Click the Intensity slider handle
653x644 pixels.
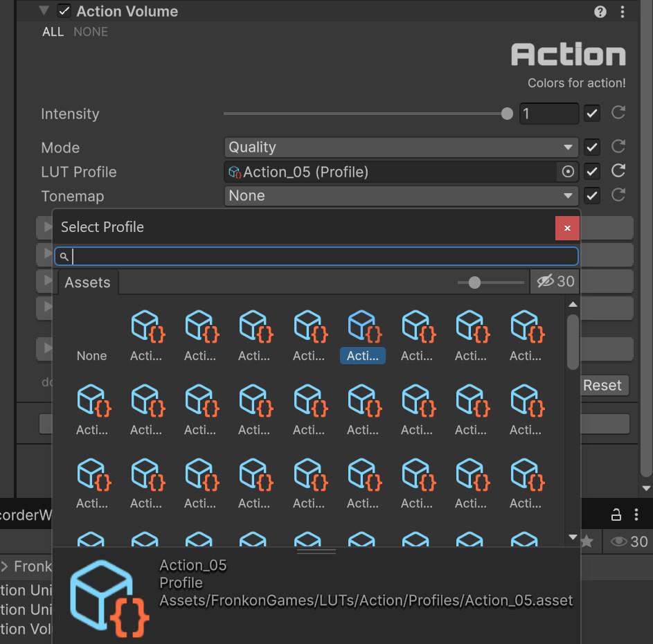pyautogui.click(x=507, y=114)
